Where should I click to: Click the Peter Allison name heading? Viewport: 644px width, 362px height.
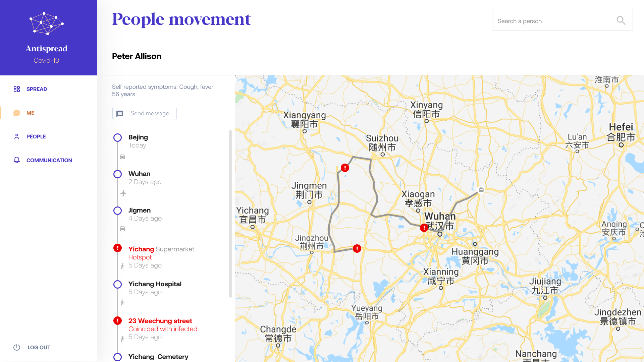pyautogui.click(x=137, y=56)
